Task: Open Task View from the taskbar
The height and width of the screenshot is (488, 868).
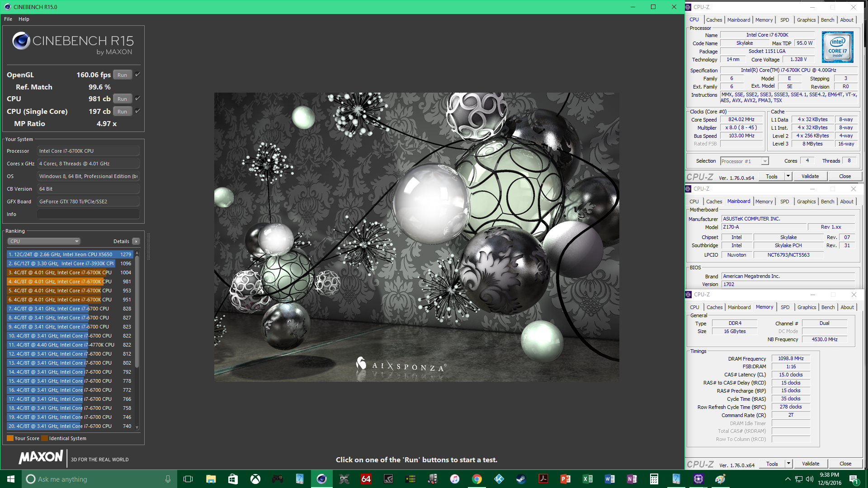Action: point(188,479)
